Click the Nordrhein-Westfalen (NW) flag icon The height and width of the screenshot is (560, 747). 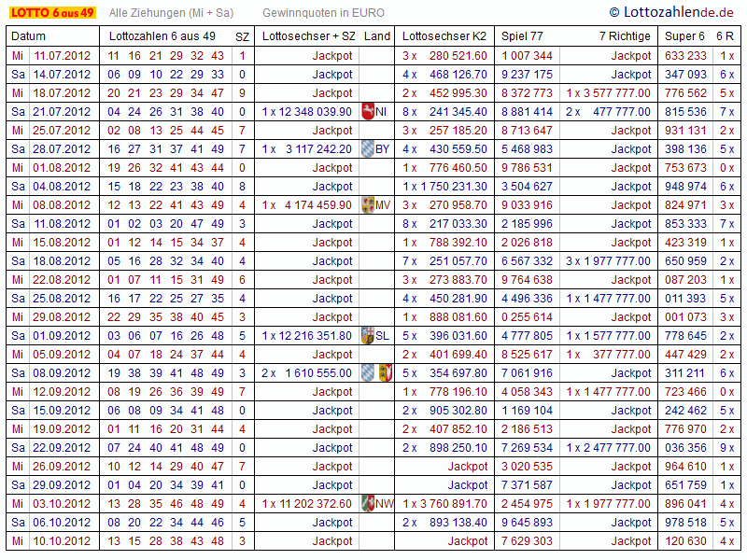point(367,504)
